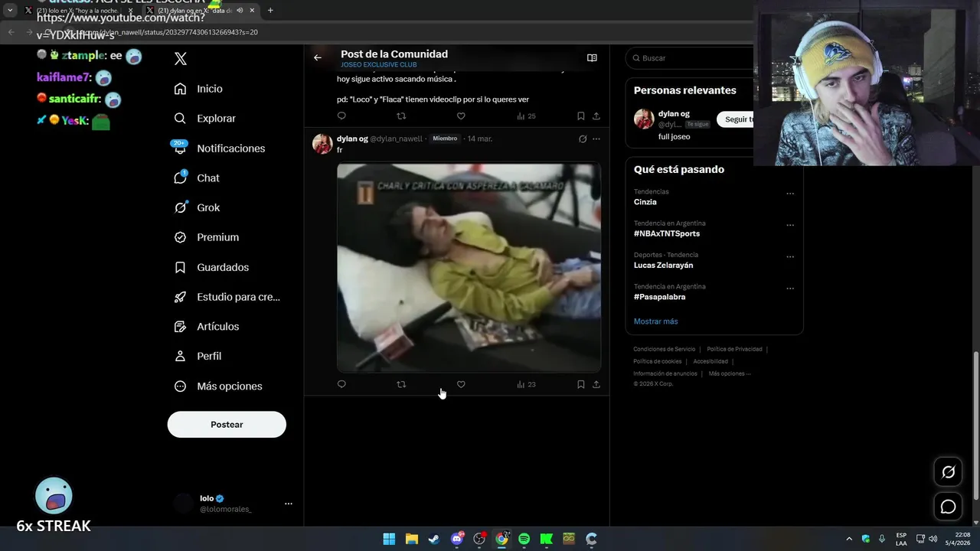Share the fr post with 23 views
The width and height of the screenshot is (980, 551).
pyautogui.click(x=596, y=384)
